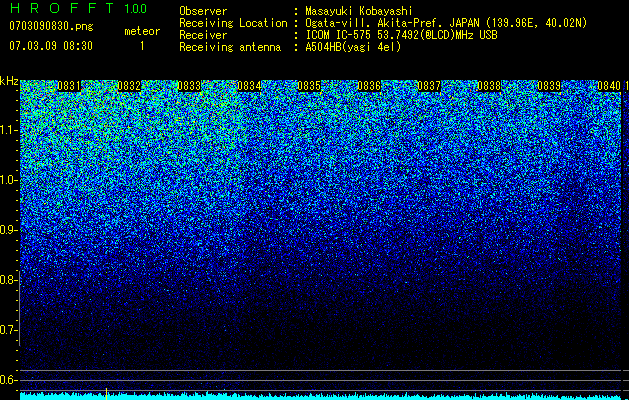This screenshot has width=629, height=400.
Task: Click the Receiving Location field label
Action: (x=233, y=23)
